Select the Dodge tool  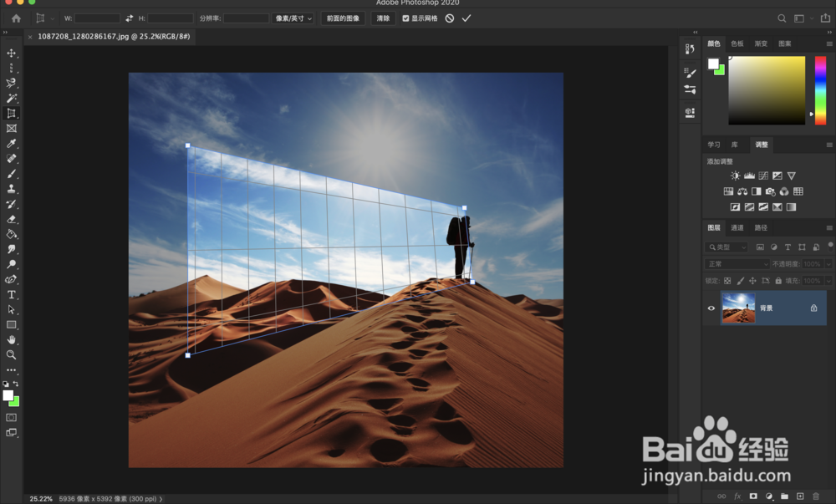(x=11, y=264)
